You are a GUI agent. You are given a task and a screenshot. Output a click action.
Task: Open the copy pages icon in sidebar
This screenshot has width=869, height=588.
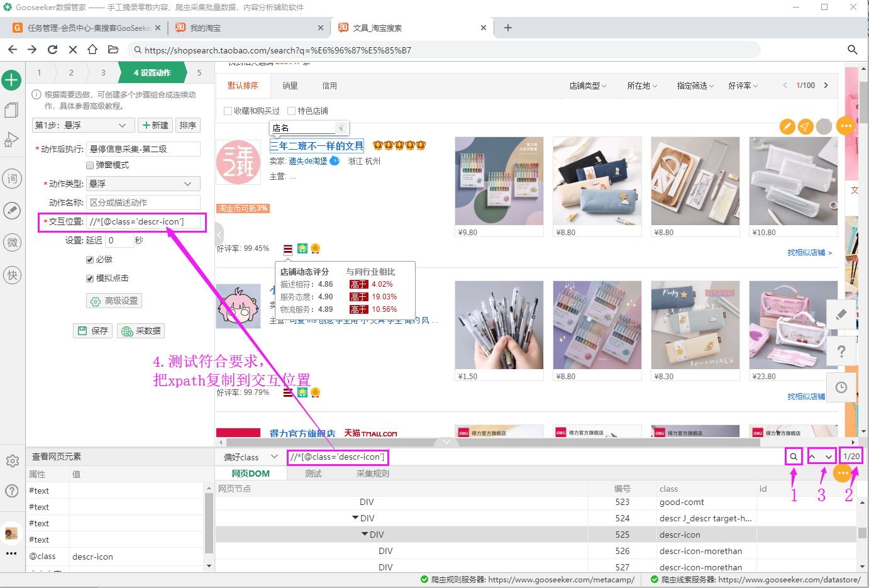11,110
